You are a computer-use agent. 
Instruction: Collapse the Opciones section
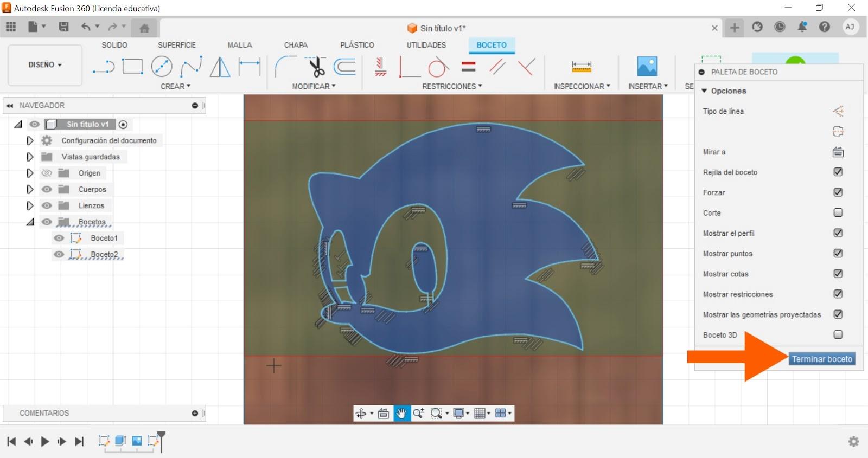(704, 91)
